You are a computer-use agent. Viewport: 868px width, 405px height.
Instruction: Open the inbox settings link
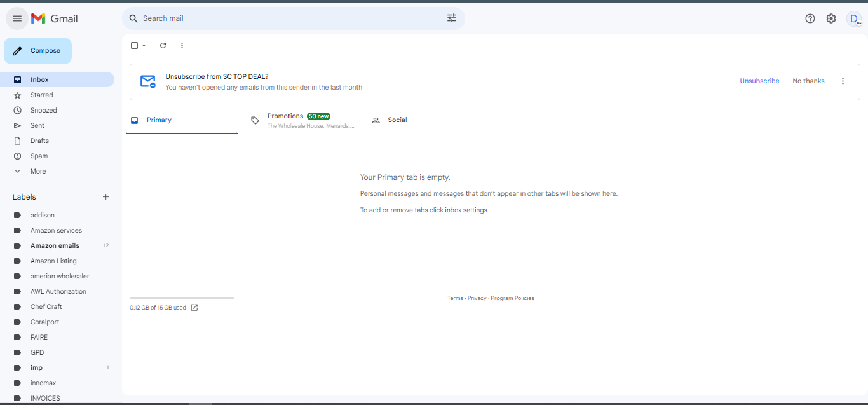point(466,210)
